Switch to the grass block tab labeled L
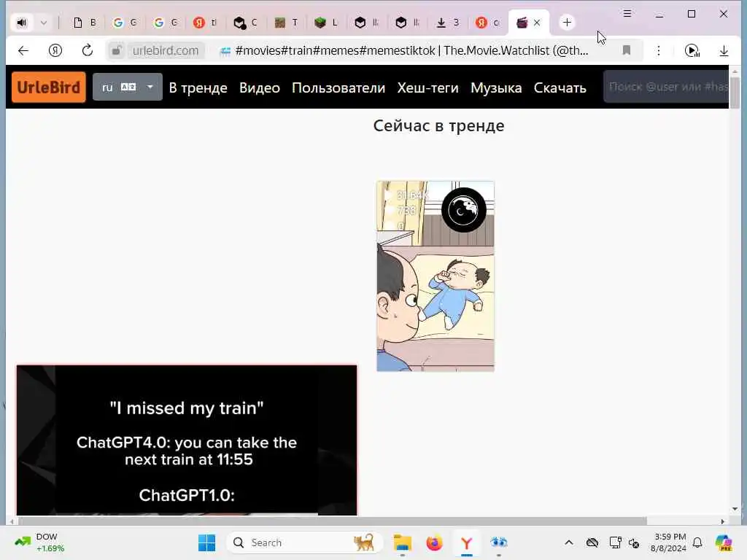747x560 pixels. pos(326,23)
